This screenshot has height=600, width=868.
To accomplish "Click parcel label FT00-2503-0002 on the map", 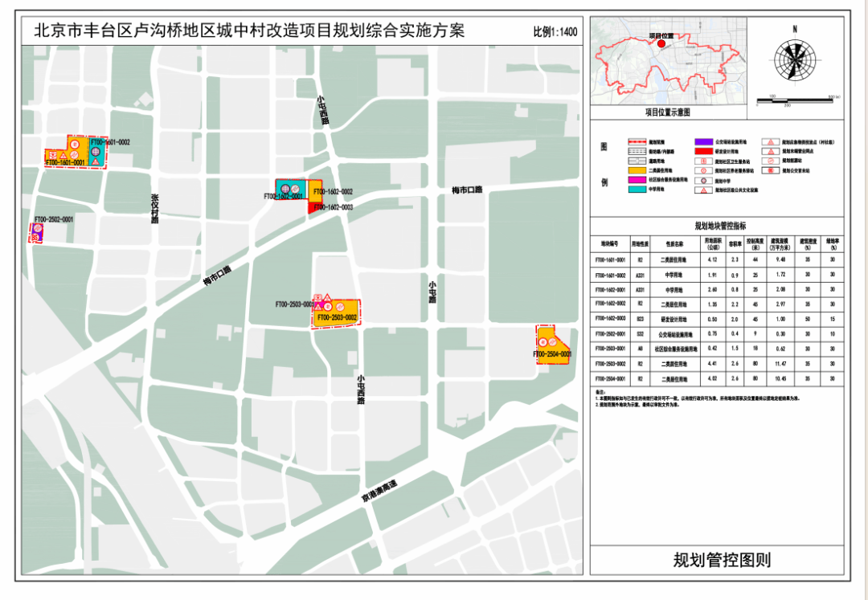I will [337, 318].
